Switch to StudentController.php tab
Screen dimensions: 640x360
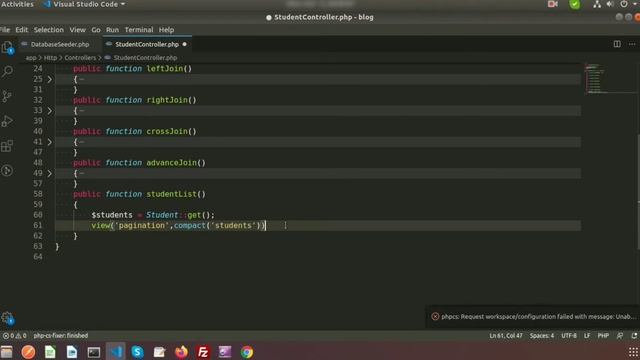tap(146, 44)
